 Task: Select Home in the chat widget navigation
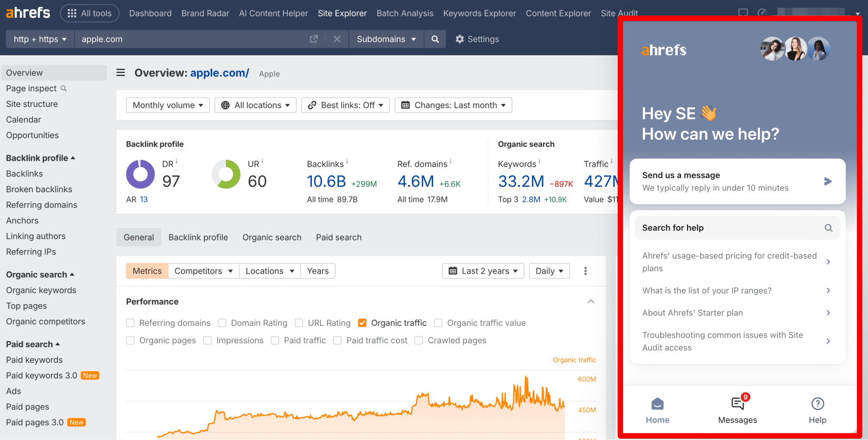click(x=657, y=409)
